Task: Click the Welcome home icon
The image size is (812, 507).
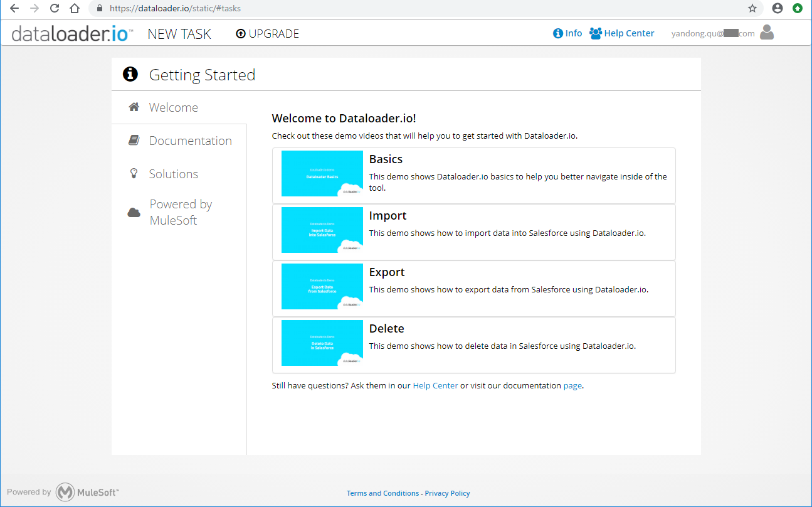Action: pyautogui.click(x=134, y=107)
